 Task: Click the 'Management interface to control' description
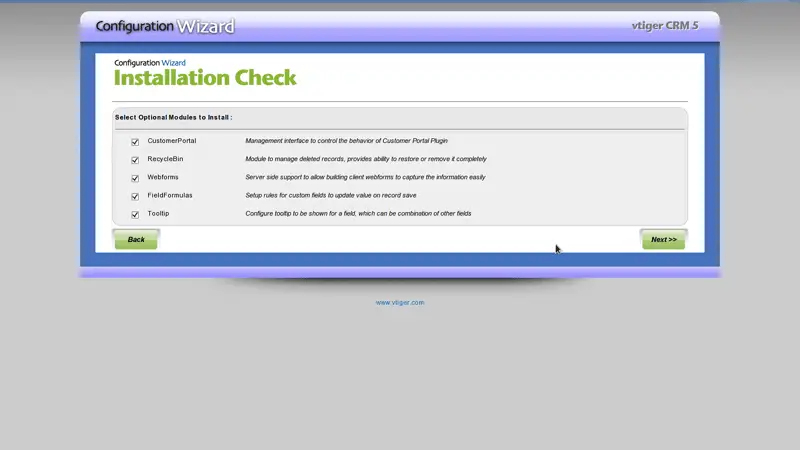coord(346,141)
